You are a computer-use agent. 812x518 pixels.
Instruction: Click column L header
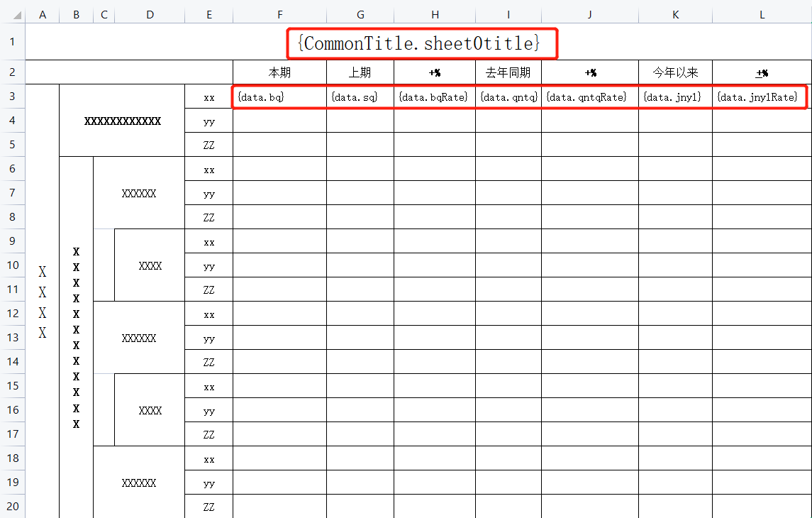point(762,13)
